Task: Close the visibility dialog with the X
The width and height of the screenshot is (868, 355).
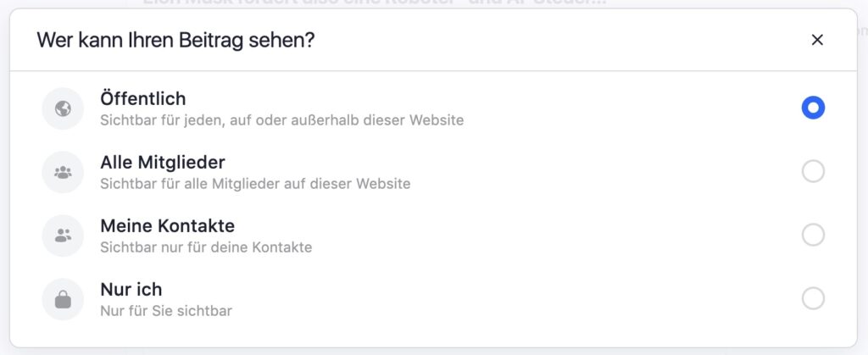Action: (x=817, y=40)
